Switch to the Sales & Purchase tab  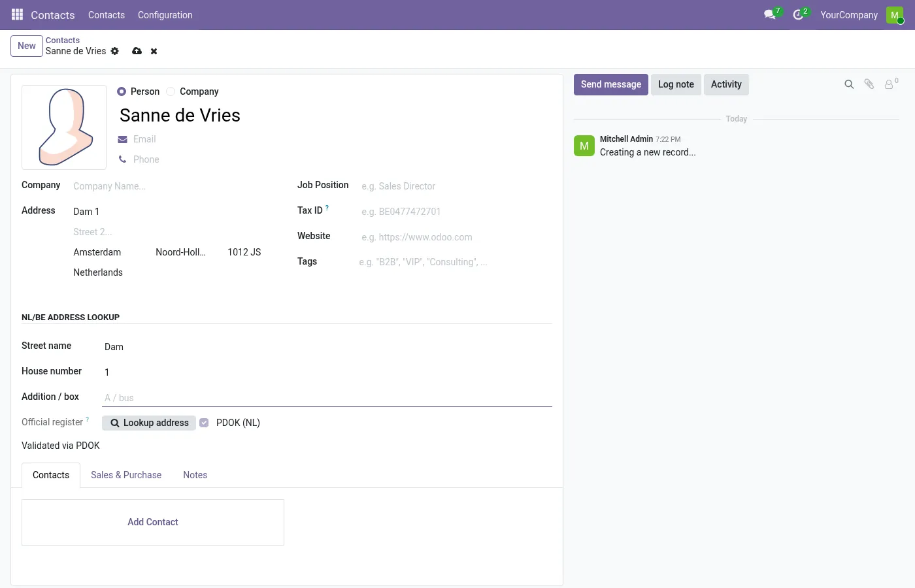126,475
